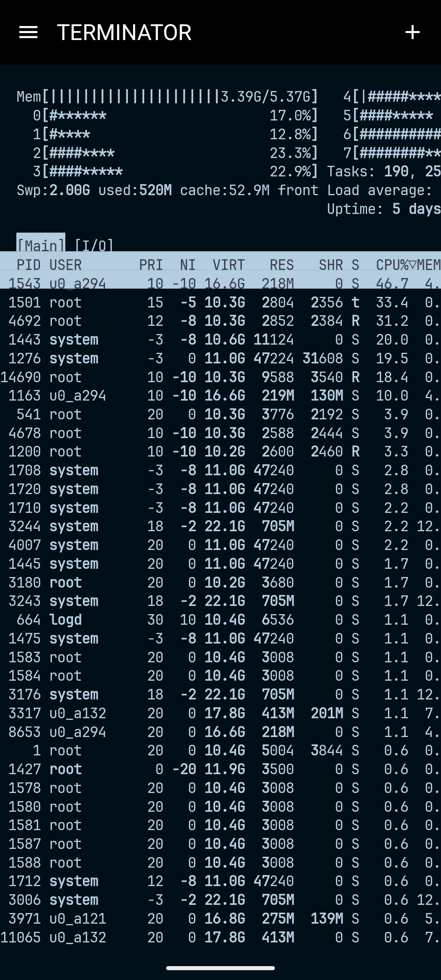
Task: Select process row PID 1445
Action: pos(220,564)
